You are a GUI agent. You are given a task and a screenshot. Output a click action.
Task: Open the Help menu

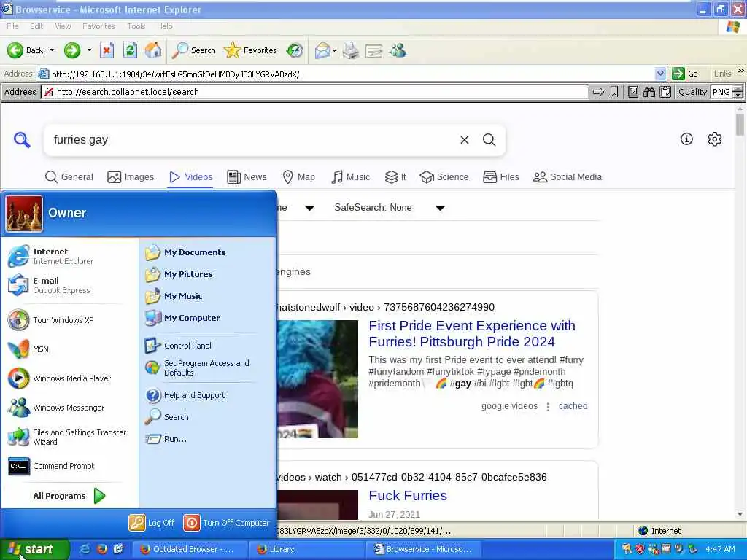164,26
